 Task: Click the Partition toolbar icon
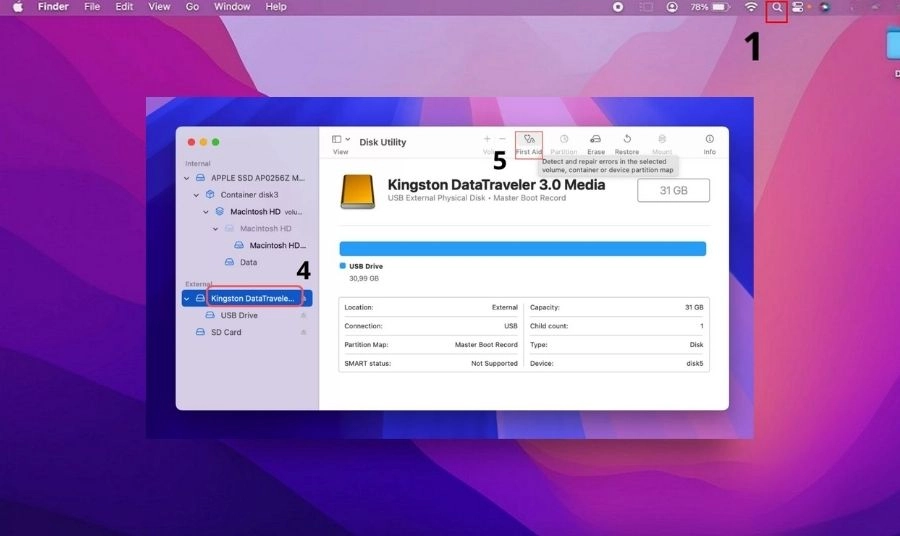click(x=564, y=139)
